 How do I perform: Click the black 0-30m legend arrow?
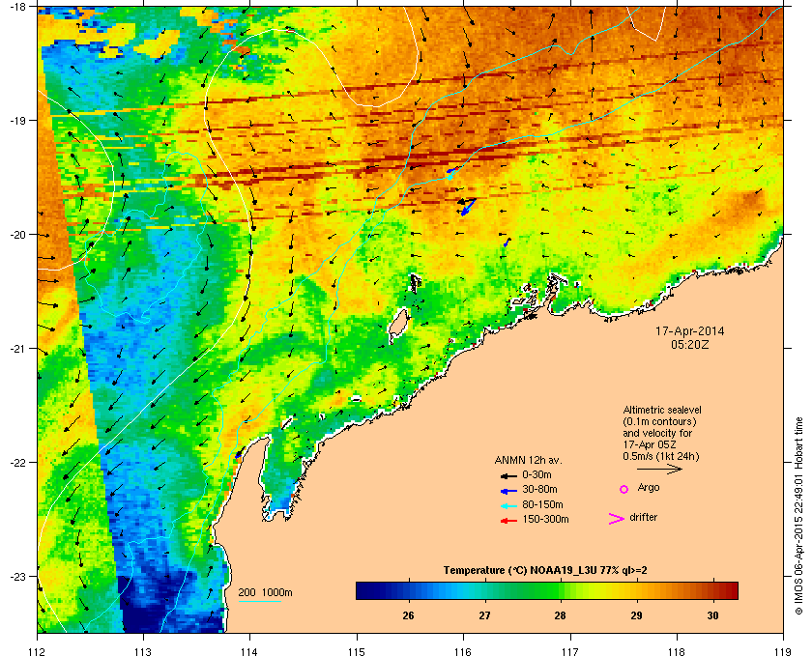click(x=508, y=475)
